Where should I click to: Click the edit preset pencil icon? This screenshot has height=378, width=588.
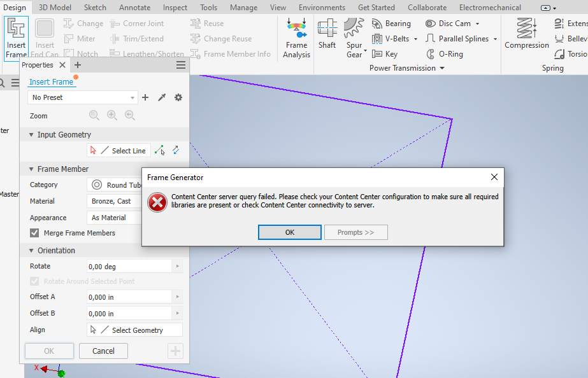tap(162, 97)
